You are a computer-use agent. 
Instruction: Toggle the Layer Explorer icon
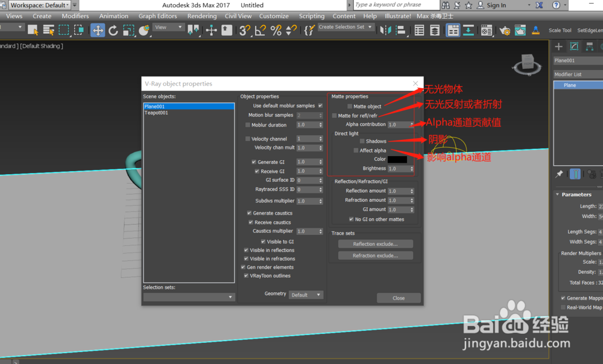(x=435, y=30)
